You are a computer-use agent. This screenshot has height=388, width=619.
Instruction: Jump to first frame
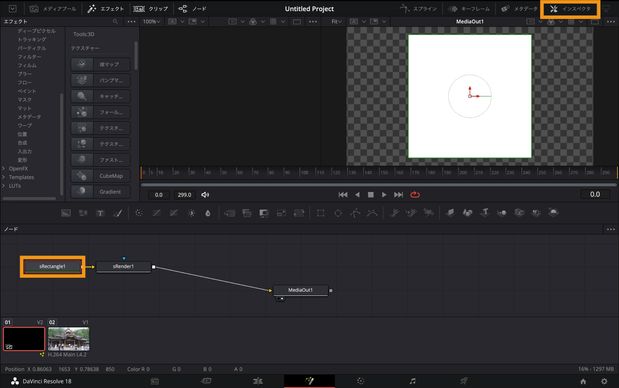(x=343, y=195)
